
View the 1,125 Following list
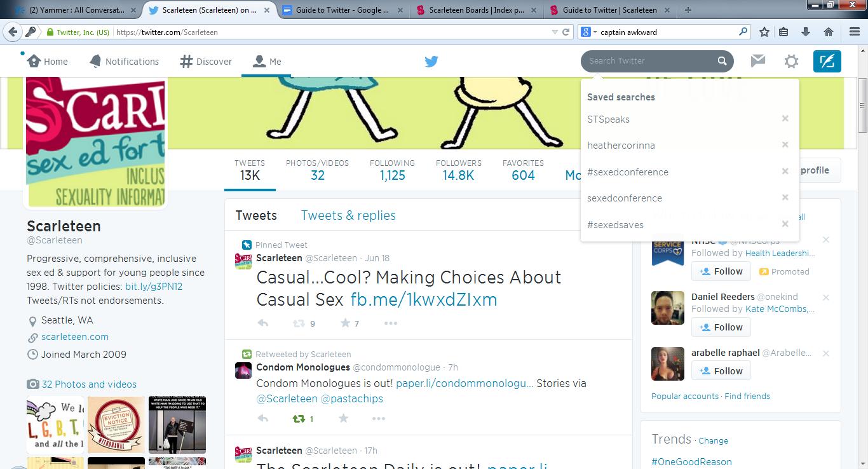(x=392, y=170)
